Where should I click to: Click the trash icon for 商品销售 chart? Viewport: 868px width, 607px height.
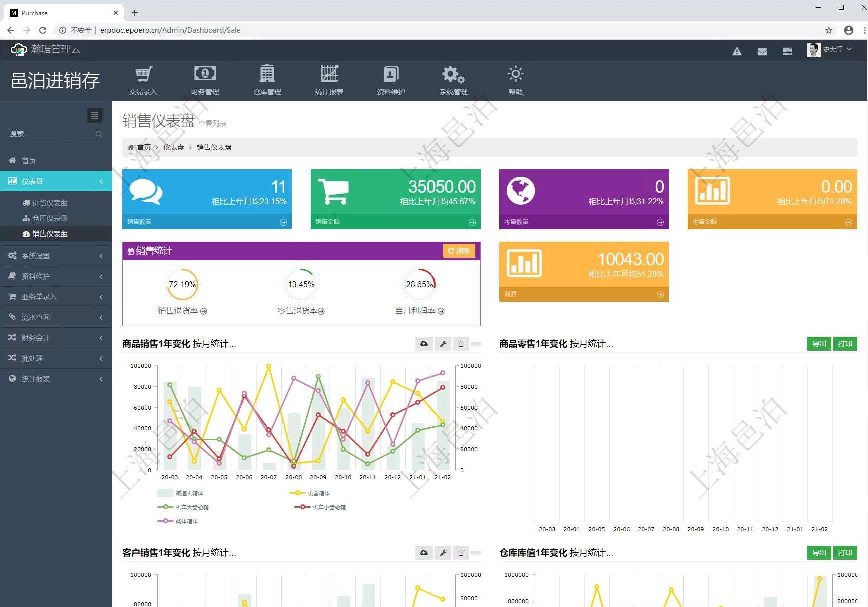(461, 344)
